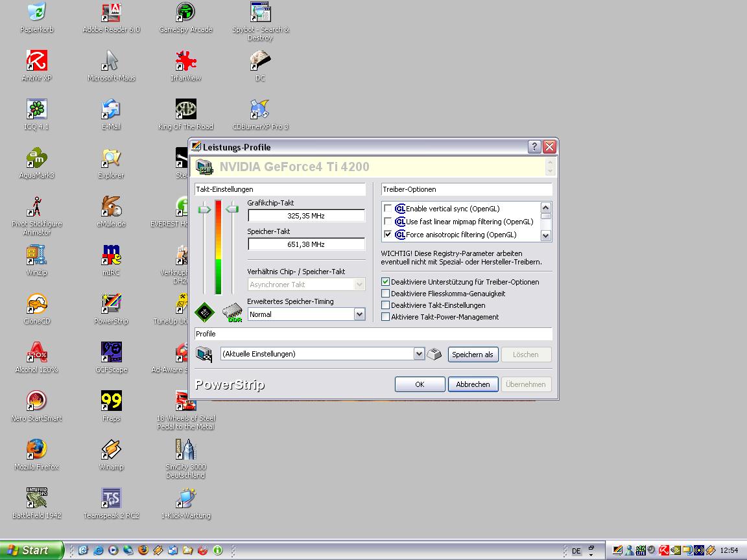Click the profile hotkey keyboard icon
This screenshot has height=560, width=747.
tap(434, 354)
